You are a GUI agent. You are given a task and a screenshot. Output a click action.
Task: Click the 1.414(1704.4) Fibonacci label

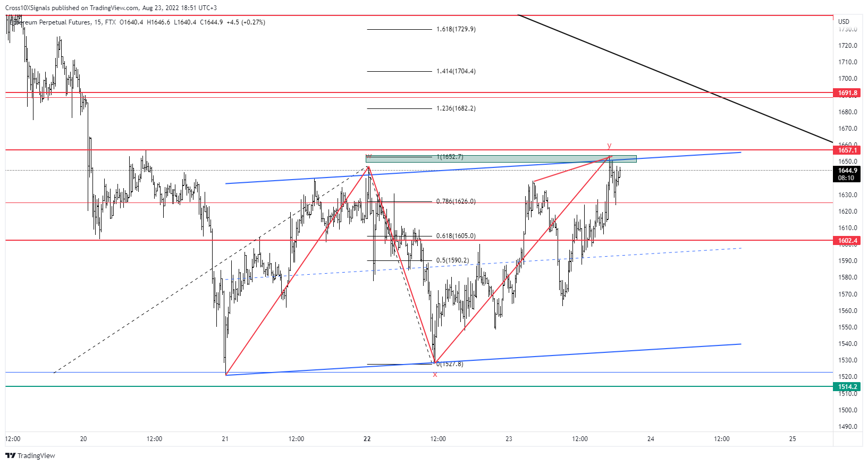pyautogui.click(x=456, y=71)
